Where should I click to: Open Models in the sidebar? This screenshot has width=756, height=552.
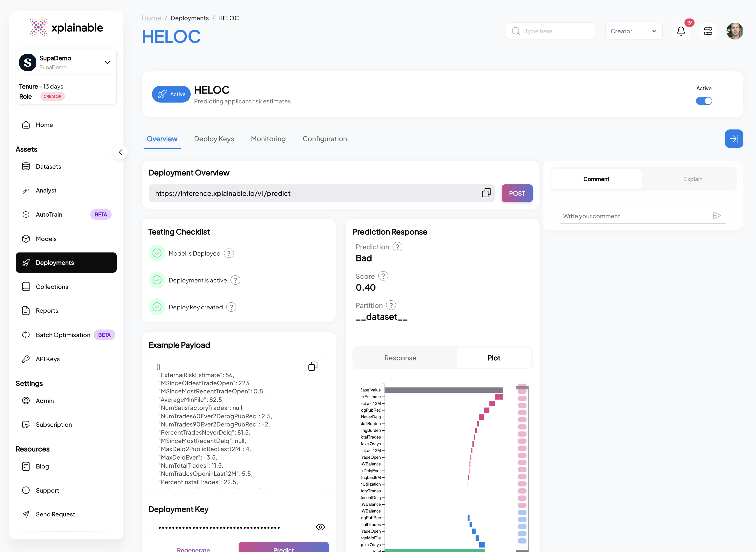[66, 238]
